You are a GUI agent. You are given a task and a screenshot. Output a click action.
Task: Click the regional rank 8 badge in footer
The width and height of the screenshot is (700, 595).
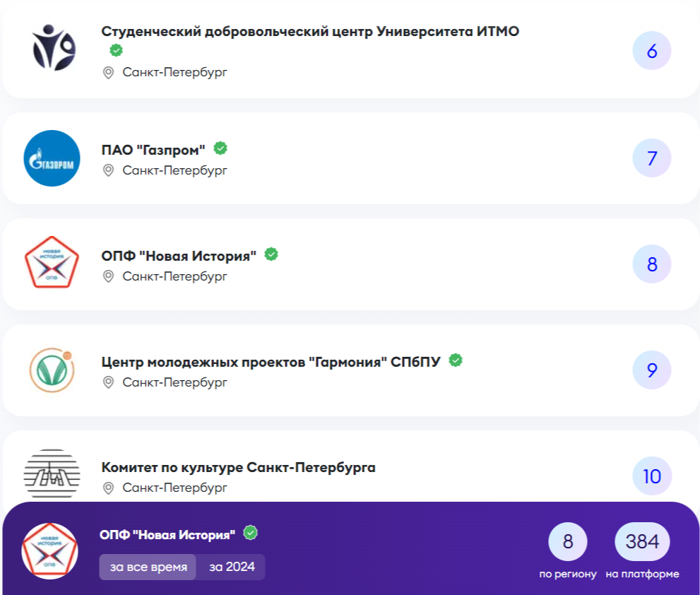point(568,542)
